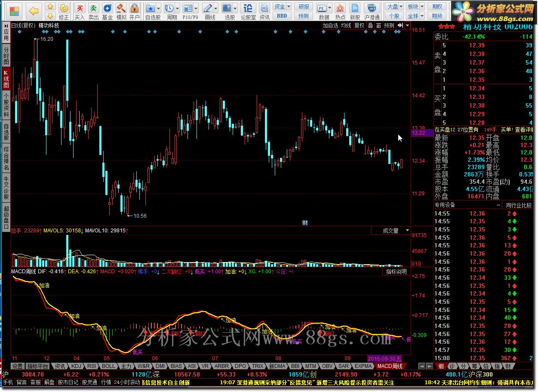Switch to 个股资料 side tab
This screenshot has width=538, height=392.
pyautogui.click(x=6, y=105)
